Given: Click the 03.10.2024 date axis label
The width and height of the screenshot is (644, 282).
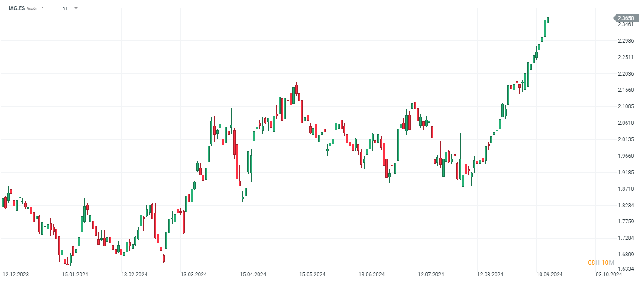Looking at the screenshot, I should click(608, 275).
